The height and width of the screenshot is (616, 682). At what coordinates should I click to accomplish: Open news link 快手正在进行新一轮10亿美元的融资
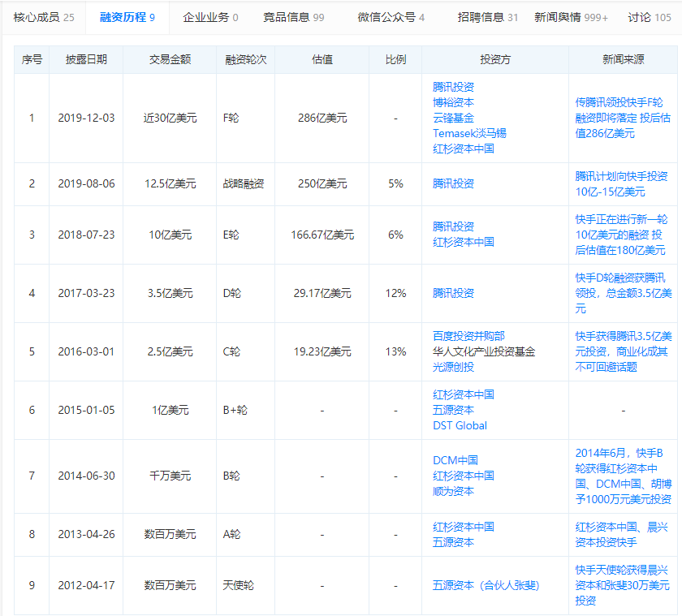click(x=622, y=235)
